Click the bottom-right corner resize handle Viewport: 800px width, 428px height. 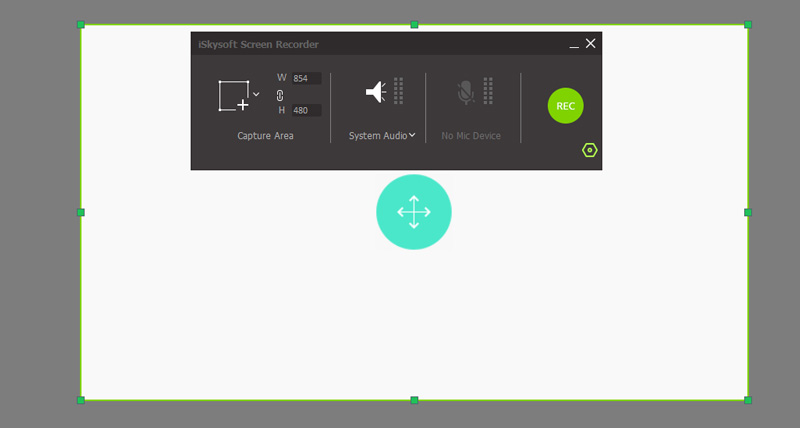pos(747,400)
